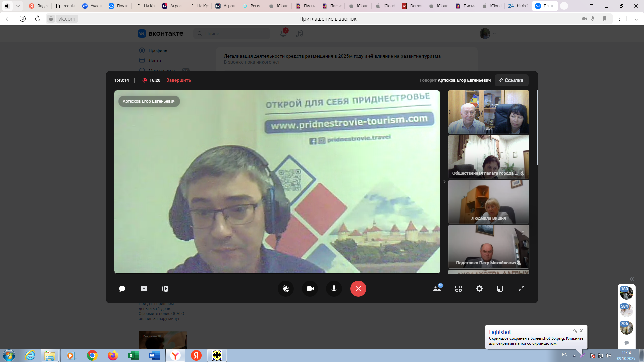Click the VK search input field
This screenshot has width=644, height=362.
pyautogui.click(x=235, y=34)
